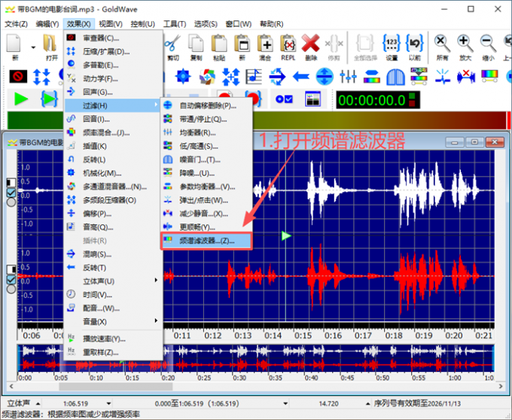Viewport: 512px width, 420px height.
Task: Open file using the folder icon
Action: tap(50, 44)
